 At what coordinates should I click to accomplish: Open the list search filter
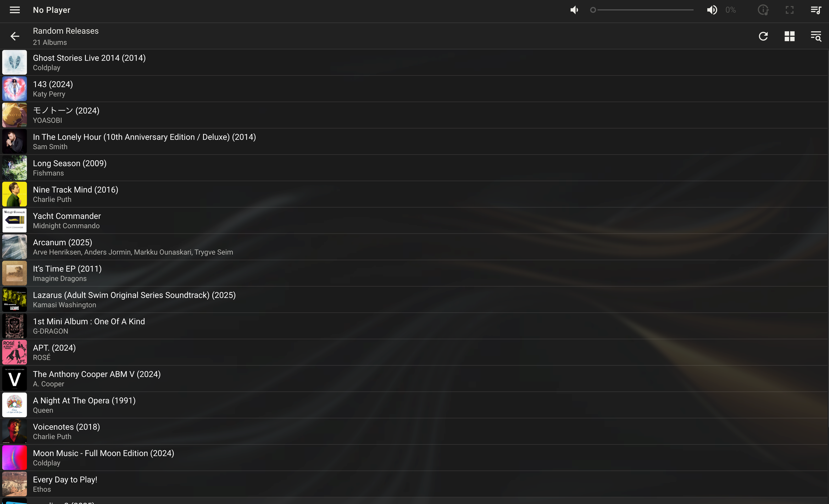tap(816, 36)
